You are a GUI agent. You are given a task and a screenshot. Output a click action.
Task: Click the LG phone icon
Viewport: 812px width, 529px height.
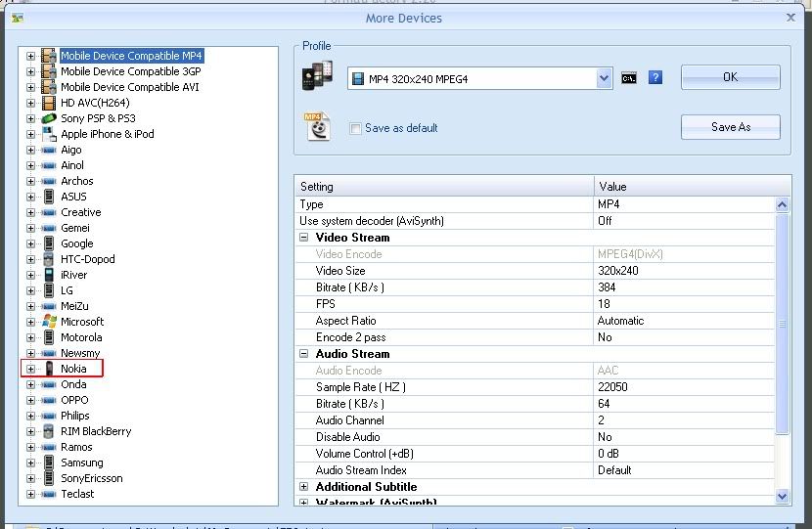tap(49, 290)
